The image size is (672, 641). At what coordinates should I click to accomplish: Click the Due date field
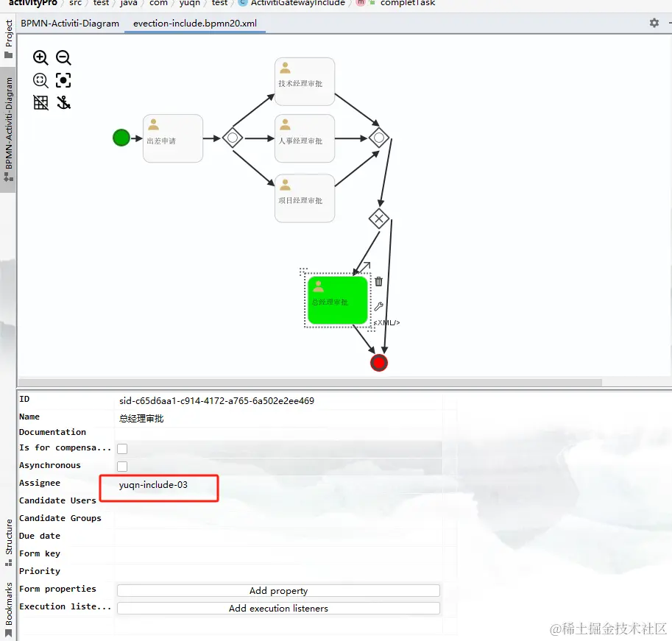(278, 536)
